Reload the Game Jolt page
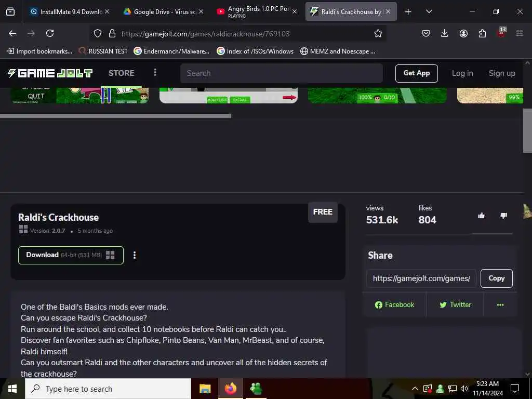 coord(50,33)
